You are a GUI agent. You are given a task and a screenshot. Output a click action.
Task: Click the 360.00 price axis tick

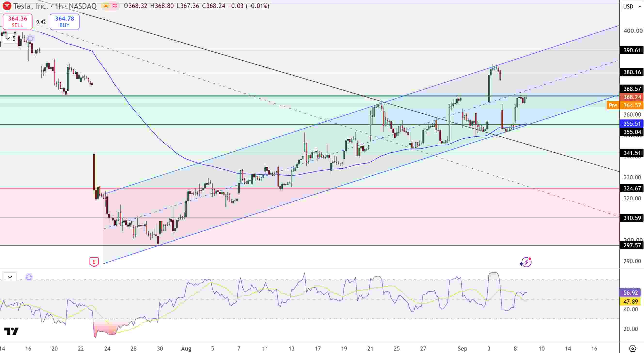click(632, 114)
